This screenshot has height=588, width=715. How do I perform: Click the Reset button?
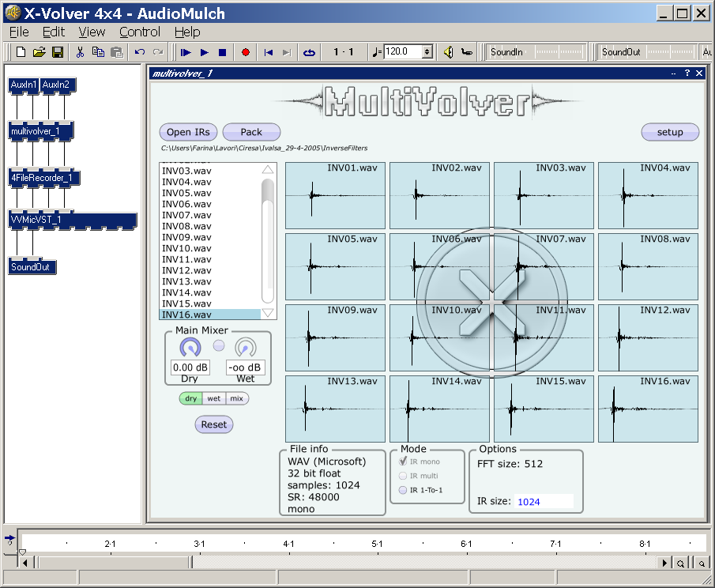214,424
